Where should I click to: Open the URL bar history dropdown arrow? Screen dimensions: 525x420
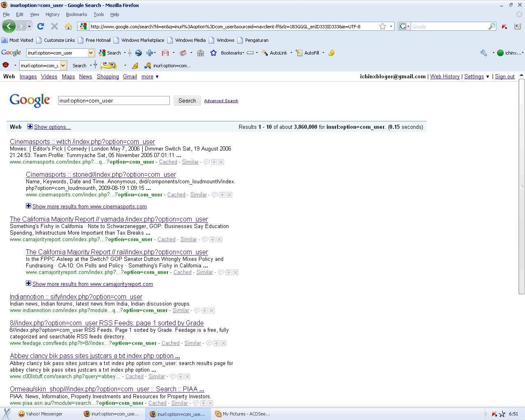coord(391,26)
